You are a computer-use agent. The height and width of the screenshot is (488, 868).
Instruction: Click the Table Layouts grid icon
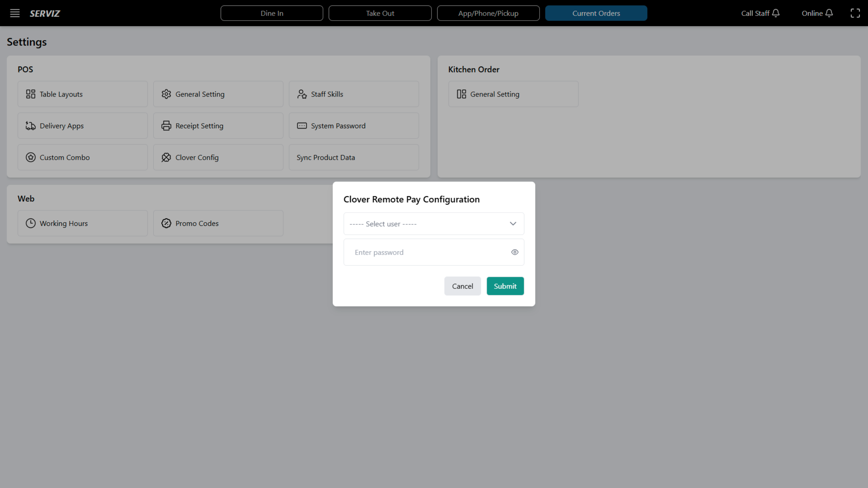click(x=31, y=94)
